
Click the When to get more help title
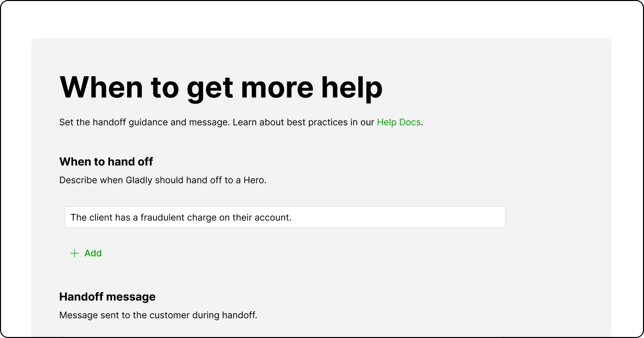[x=221, y=87]
